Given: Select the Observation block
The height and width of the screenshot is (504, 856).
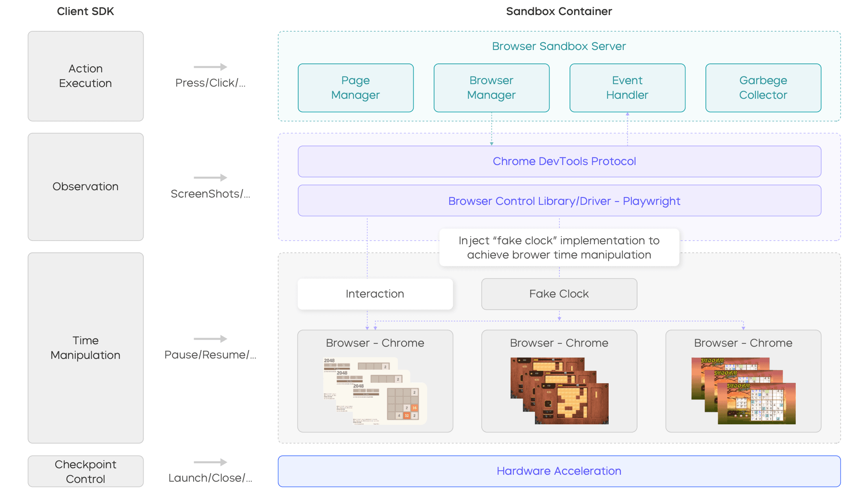Looking at the screenshot, I should click(x=85, y=187).
